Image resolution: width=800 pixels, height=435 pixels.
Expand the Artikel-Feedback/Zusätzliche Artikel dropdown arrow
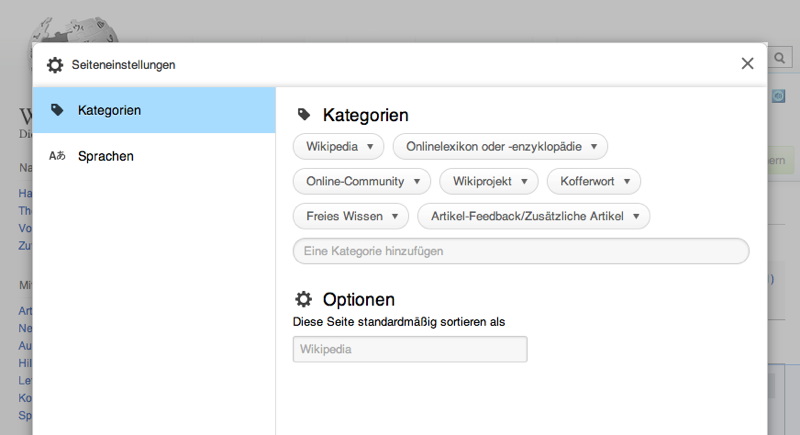click(x=636, y=216)
